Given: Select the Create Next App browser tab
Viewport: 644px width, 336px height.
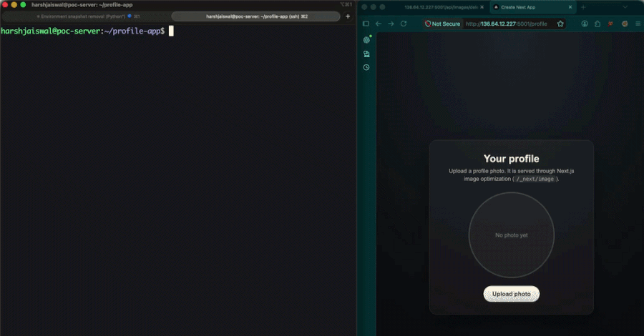Looking at the screenshot, I should [x=532, y=7].
